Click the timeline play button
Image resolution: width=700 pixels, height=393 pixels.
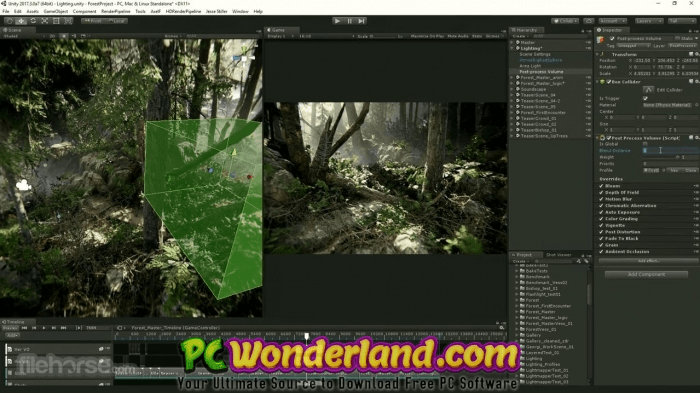click(43, 328)
